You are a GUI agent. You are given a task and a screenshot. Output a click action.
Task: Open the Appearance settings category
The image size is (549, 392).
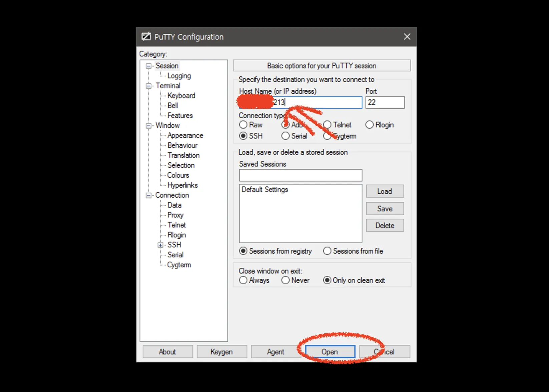click(x=185, y=135)
